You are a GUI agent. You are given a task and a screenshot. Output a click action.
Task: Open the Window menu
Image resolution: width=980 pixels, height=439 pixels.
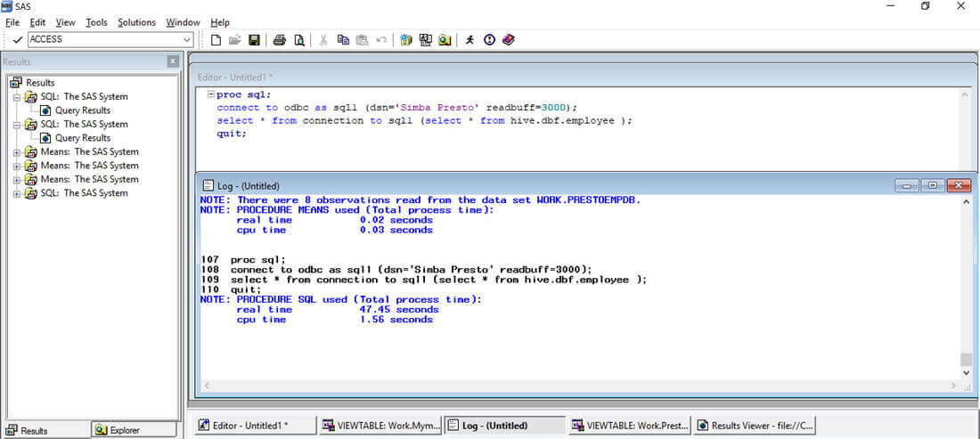[x=183, y=22]
